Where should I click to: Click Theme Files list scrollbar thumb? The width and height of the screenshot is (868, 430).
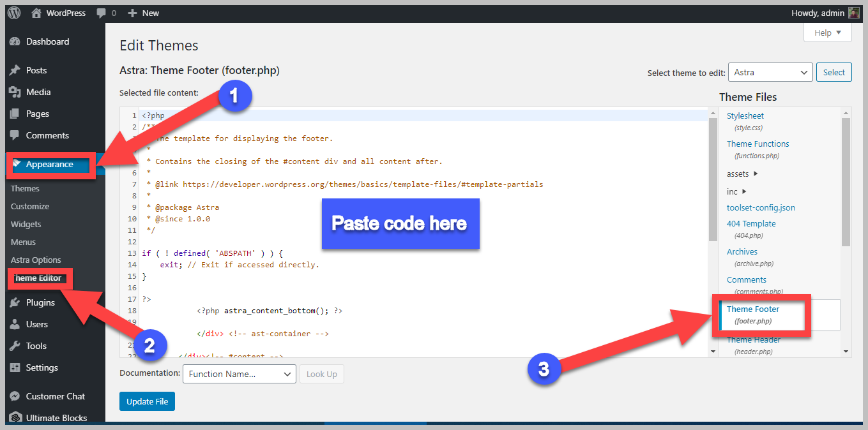click(846, 182)
